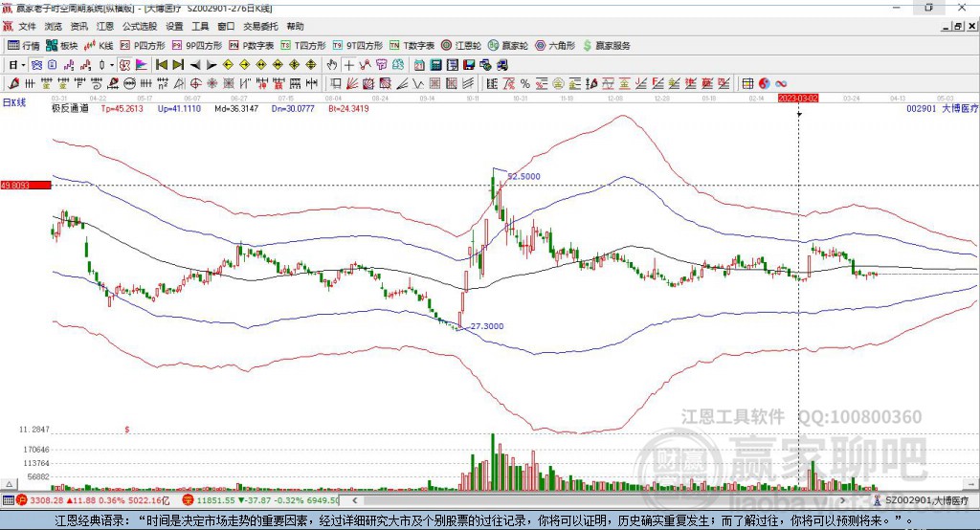Click the 52.5000 high price label
This screenshot has height=530, width=980.
pyautogui.click(x=523, y=177)
